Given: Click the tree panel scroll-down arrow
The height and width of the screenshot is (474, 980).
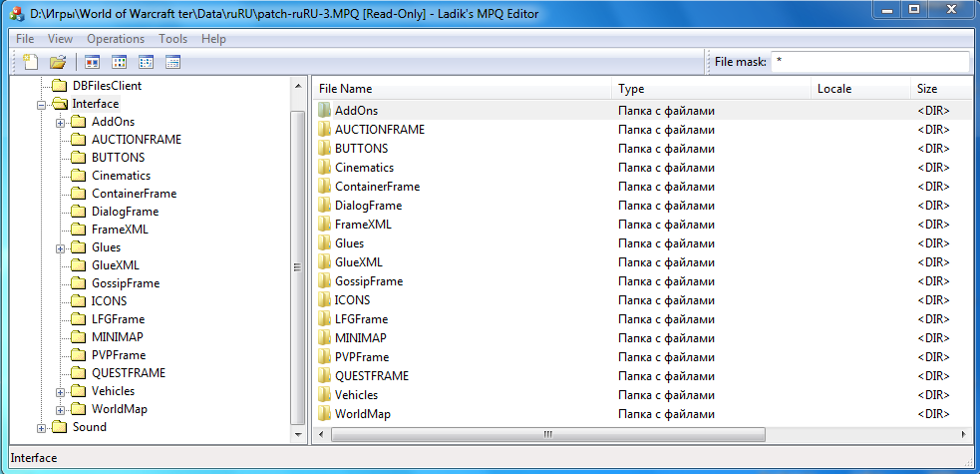Looking at the screenshot, I should [x=298, y=433].
